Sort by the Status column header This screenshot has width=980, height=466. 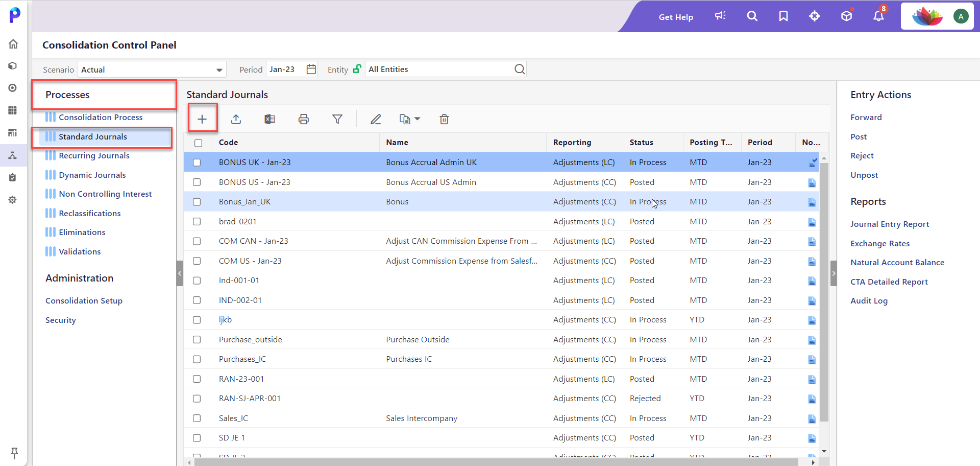(x=641, y=143)
